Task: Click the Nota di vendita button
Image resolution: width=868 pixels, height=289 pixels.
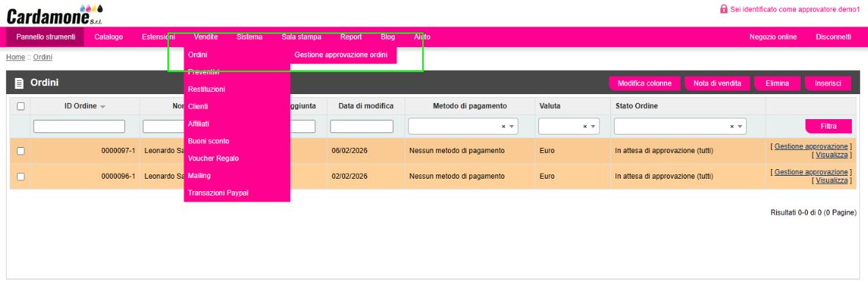Action: 717,83
